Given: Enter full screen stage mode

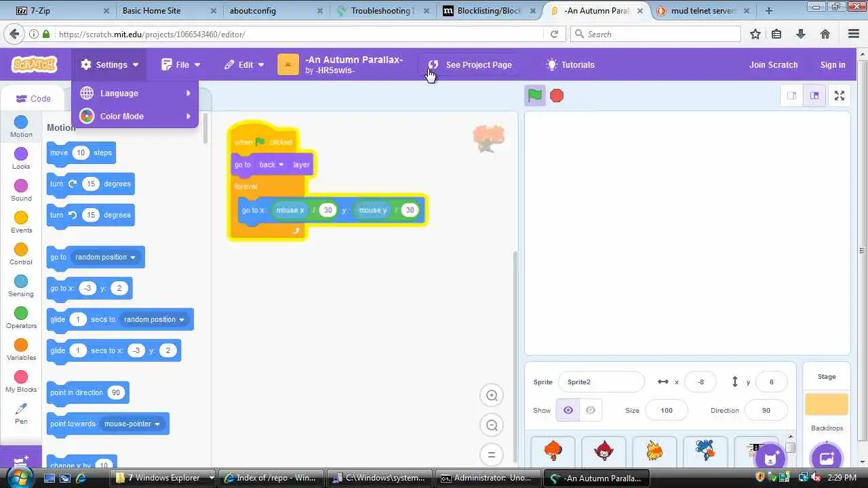Looking at the screenshot, I should tap(840, 96).
